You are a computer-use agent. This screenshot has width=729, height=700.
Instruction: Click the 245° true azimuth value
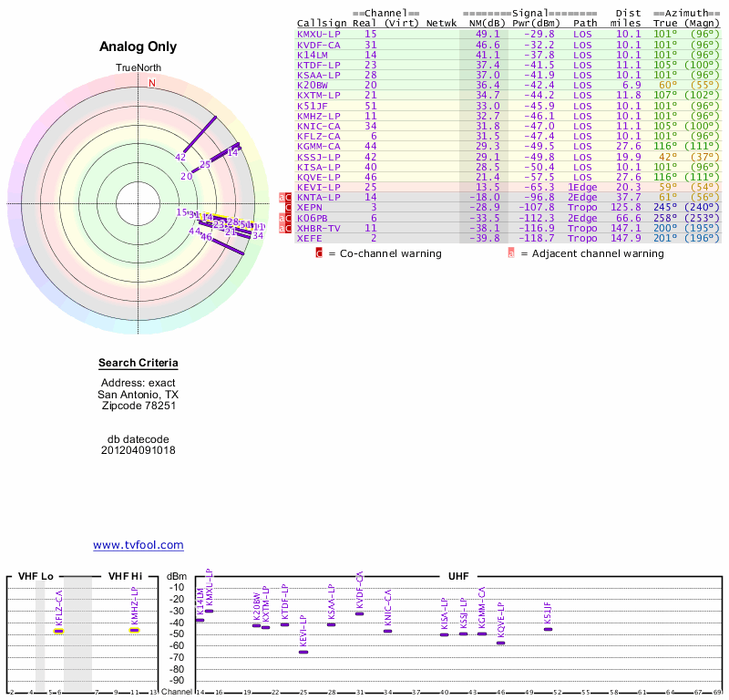point(665,208)
